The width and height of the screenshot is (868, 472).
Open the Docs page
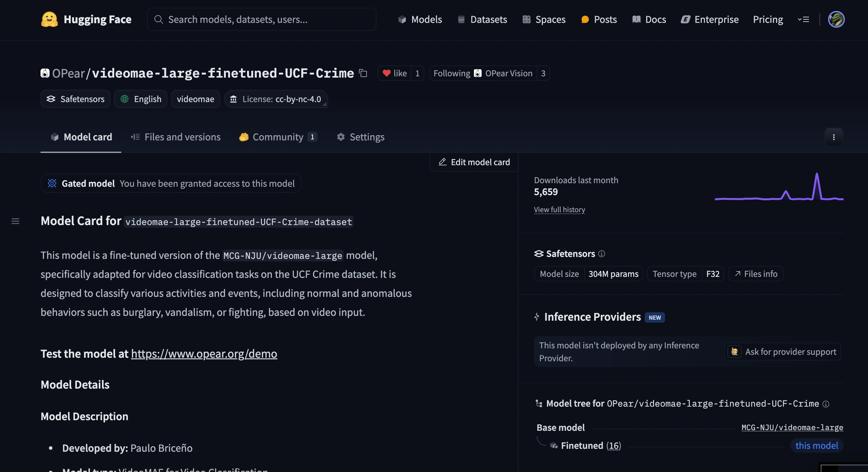649,19
